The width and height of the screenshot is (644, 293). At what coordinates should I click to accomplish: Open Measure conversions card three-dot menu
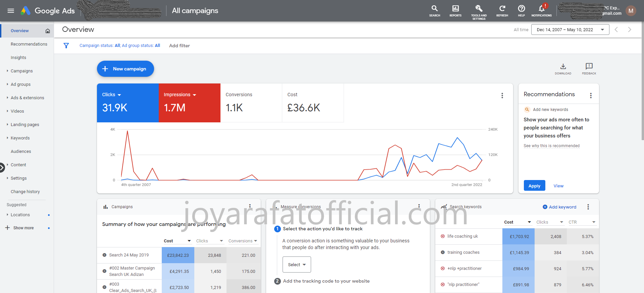coord(419,206)
